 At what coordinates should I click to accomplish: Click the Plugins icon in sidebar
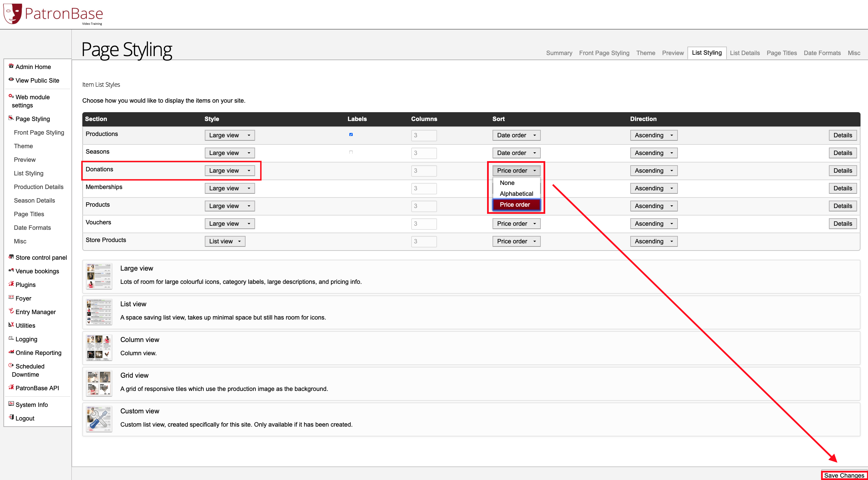[11, 284]
